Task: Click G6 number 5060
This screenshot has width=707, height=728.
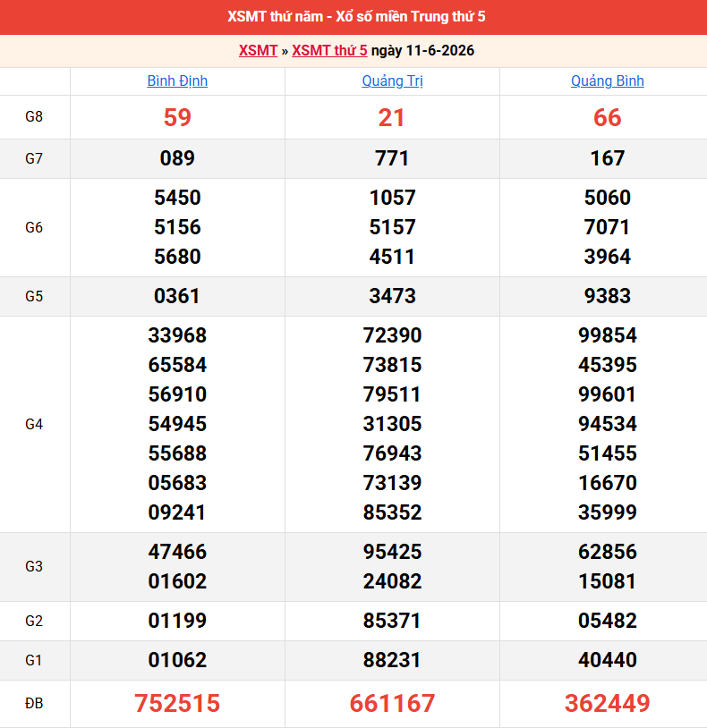Action: pyautogui.click(x=607, y=198)
